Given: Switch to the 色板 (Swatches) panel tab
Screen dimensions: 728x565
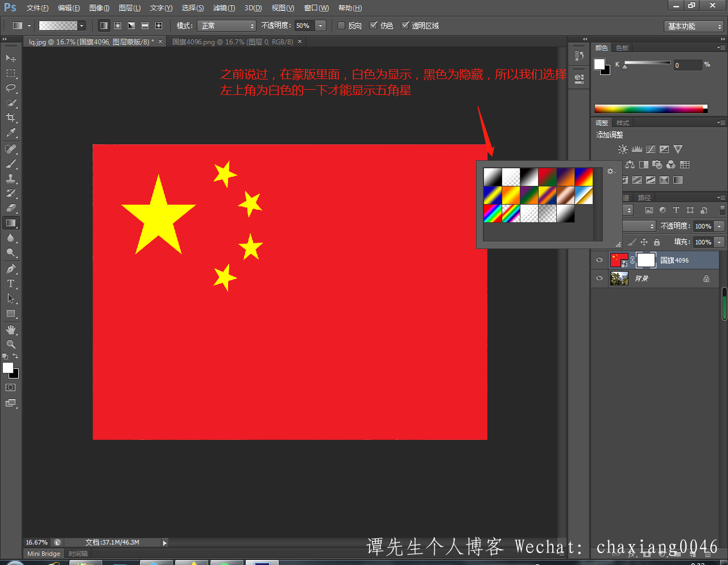Looking at the screenshot, I should (x=622, y=48).
